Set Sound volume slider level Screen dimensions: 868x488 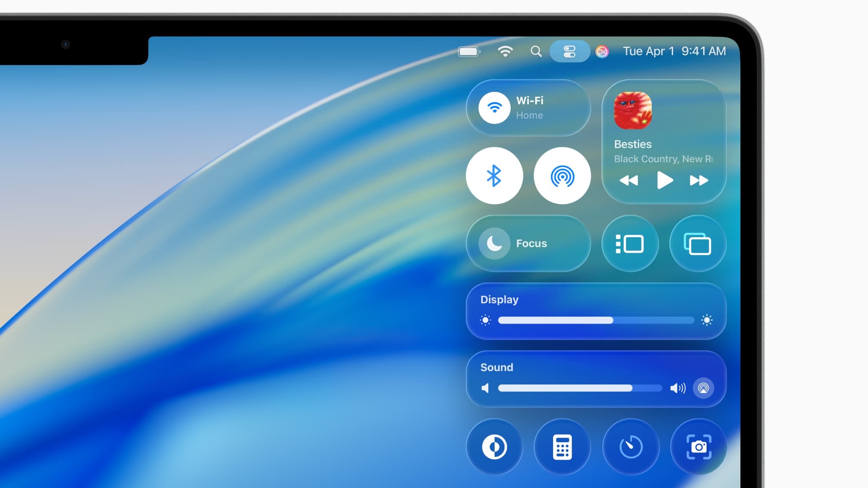pos(580,388)
